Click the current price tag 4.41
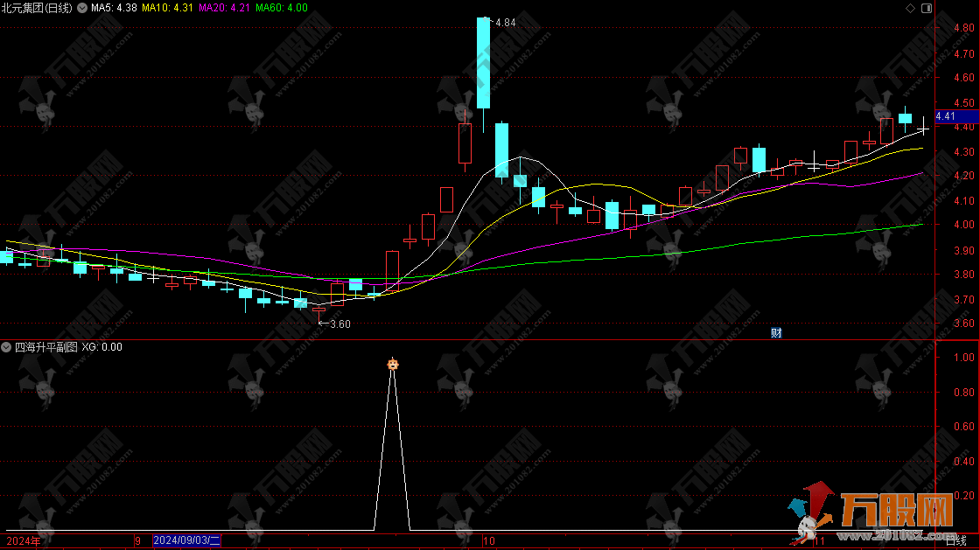 pos(957,116)
